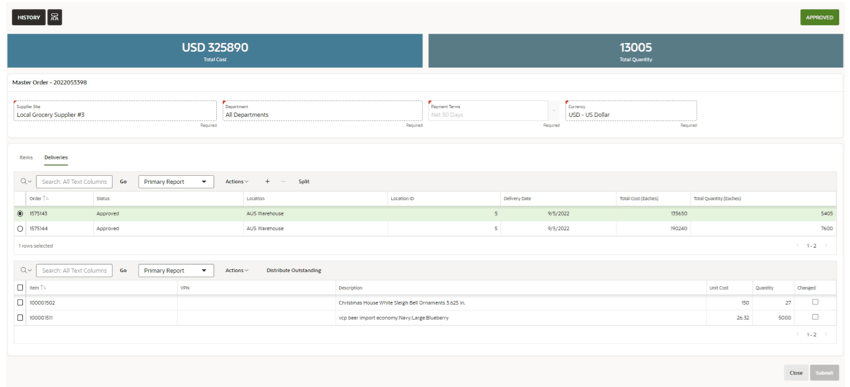
Task: Click the USD 325890 Total Cost card
Action: (x=215, y=51)
